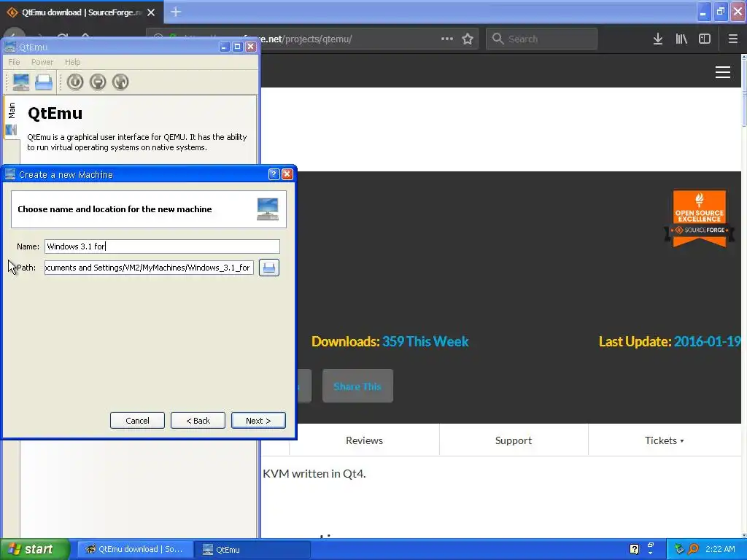Switch to QtEmu download taskbar button

pos(135,549)
